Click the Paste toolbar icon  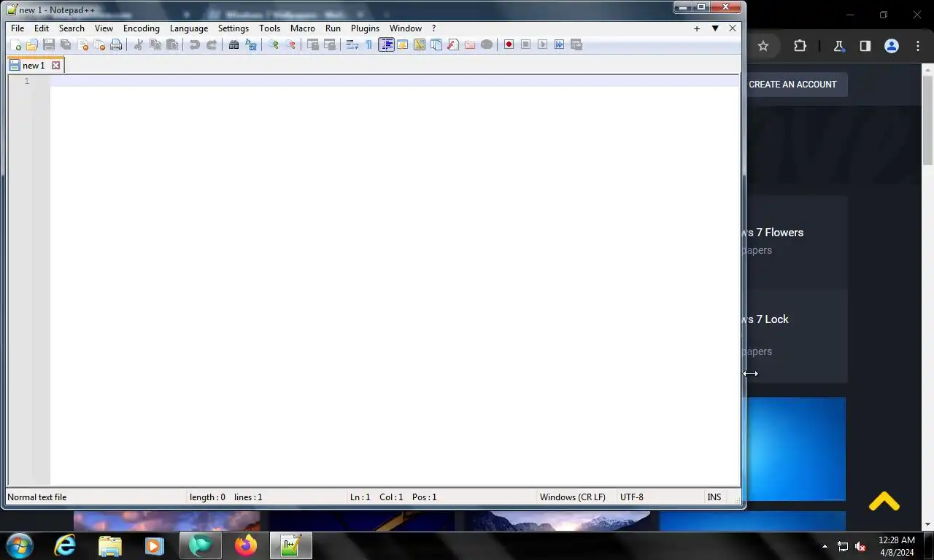[x=172, y=44]
